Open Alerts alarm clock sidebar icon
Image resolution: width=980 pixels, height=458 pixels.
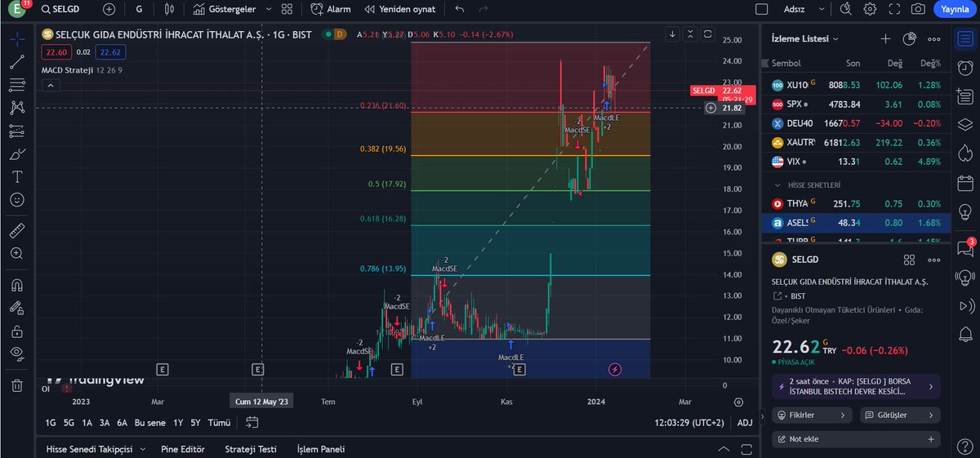pos(964,68)
